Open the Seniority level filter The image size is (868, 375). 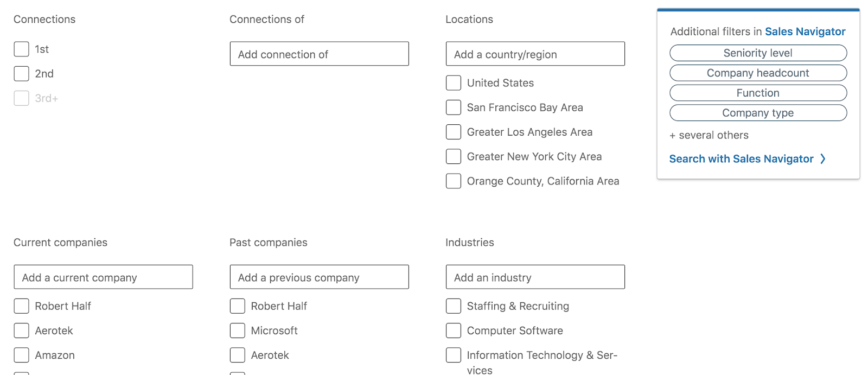758,53
